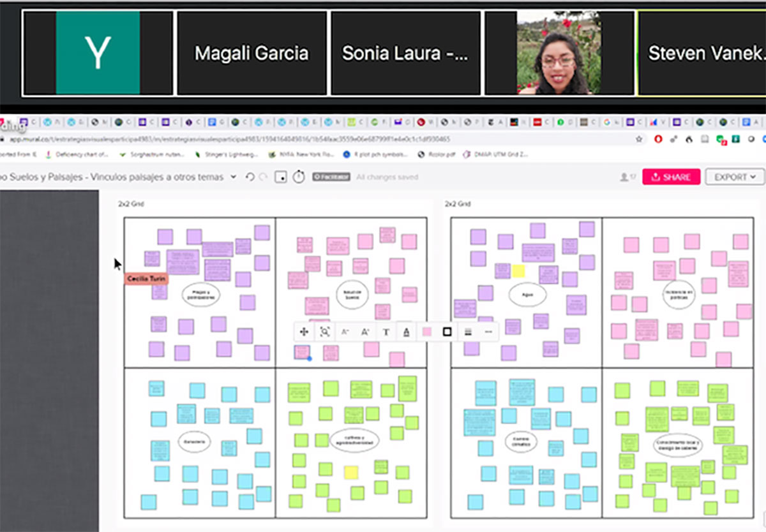Viewport: 766px width, 532px height.
Task: Decrease font size with the A- icon
Action: 345,332
